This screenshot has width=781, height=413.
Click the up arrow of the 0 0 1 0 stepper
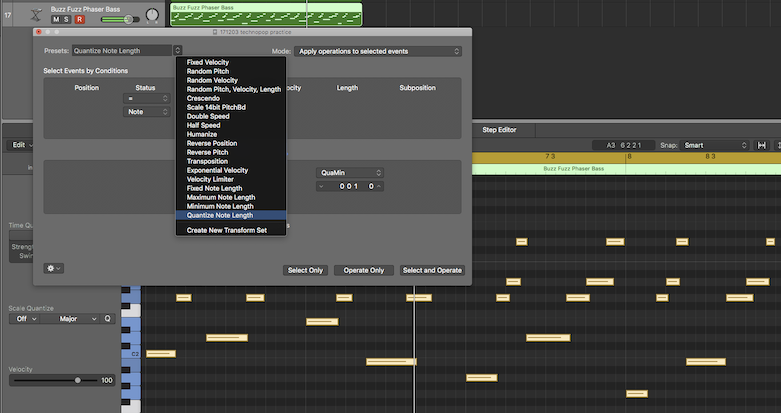coord(379,186)
